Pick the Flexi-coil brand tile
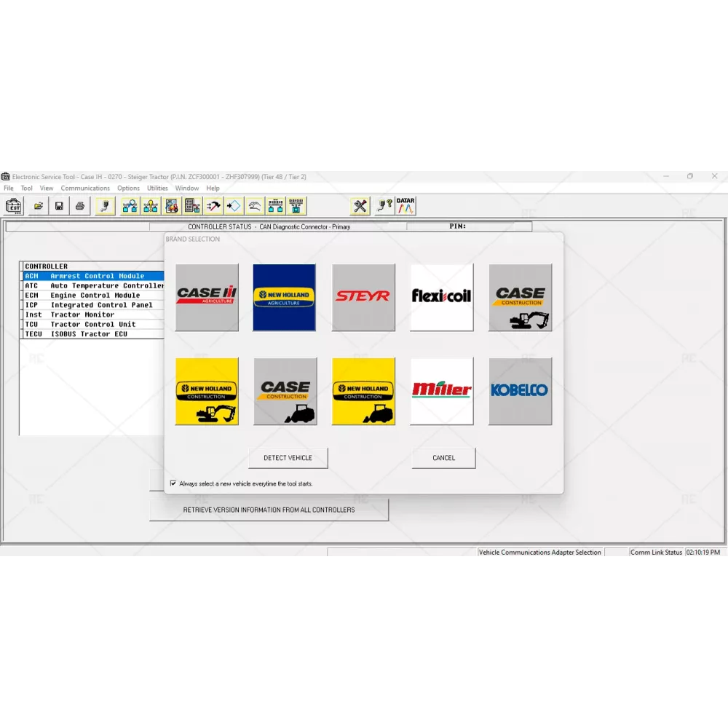 tap(442, 297)
